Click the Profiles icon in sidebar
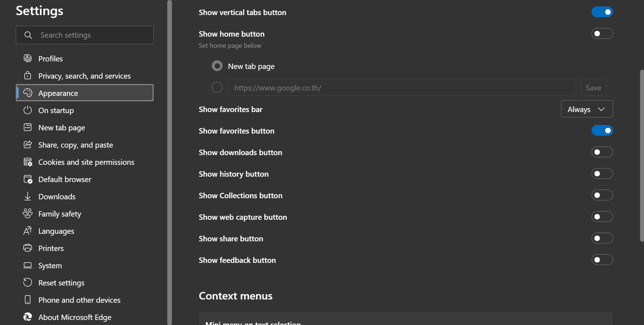The width and height of the screenshot is (644, 325). (28, 58)
